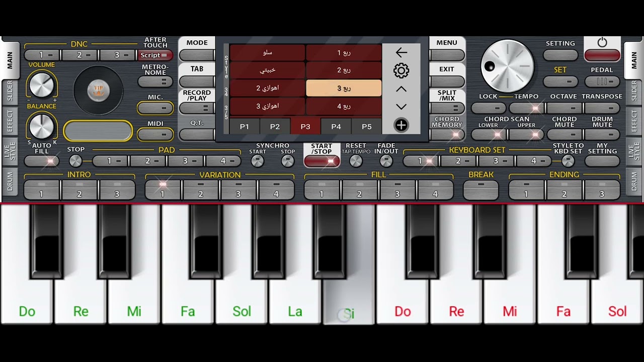Open the right LIVE STYLE side tab
The image size is (644, 362).
(634, 151)
